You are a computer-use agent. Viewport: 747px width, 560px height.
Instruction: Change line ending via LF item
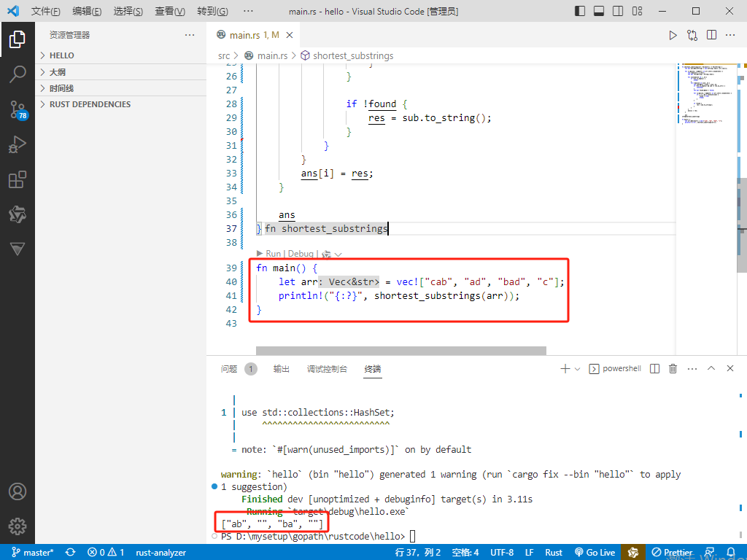coord(530,553)
